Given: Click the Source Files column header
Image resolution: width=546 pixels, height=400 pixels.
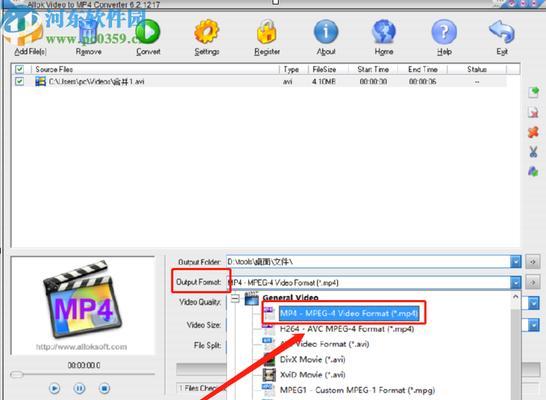Looking at the screenshot, I should tap(155, 69).
